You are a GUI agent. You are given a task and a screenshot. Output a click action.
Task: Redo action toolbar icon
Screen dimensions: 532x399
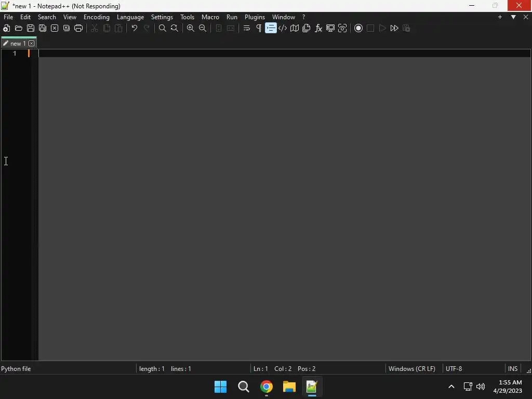tap(147, 28)
